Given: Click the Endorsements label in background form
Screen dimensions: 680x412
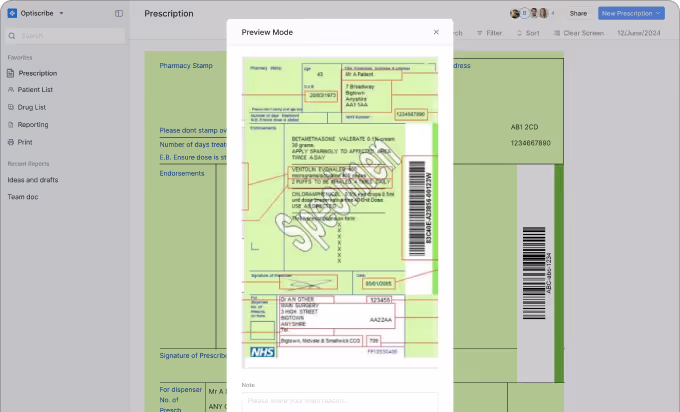Looking at the screenshot, I should coord(182,173).
